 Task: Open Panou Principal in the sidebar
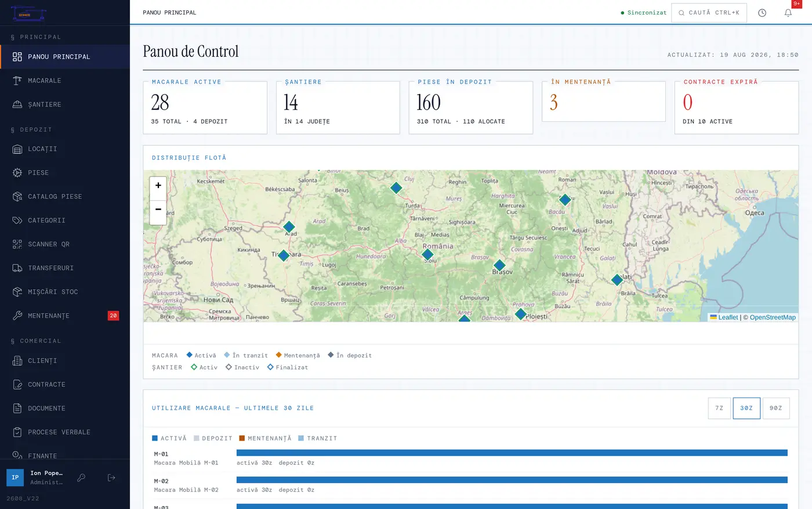pyautogui.click(x=65, y=57)
